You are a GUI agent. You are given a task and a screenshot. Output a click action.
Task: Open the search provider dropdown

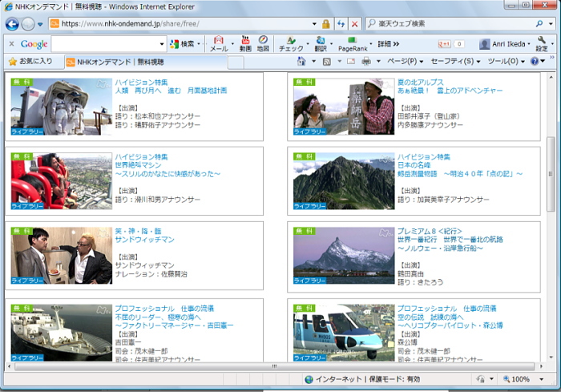pos(551,24)
